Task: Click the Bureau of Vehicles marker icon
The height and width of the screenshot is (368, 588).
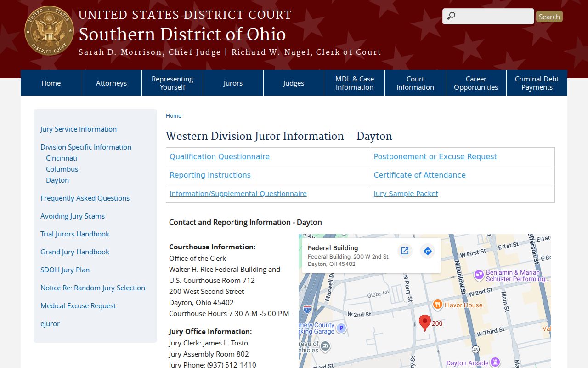Action: coord(325,345)
